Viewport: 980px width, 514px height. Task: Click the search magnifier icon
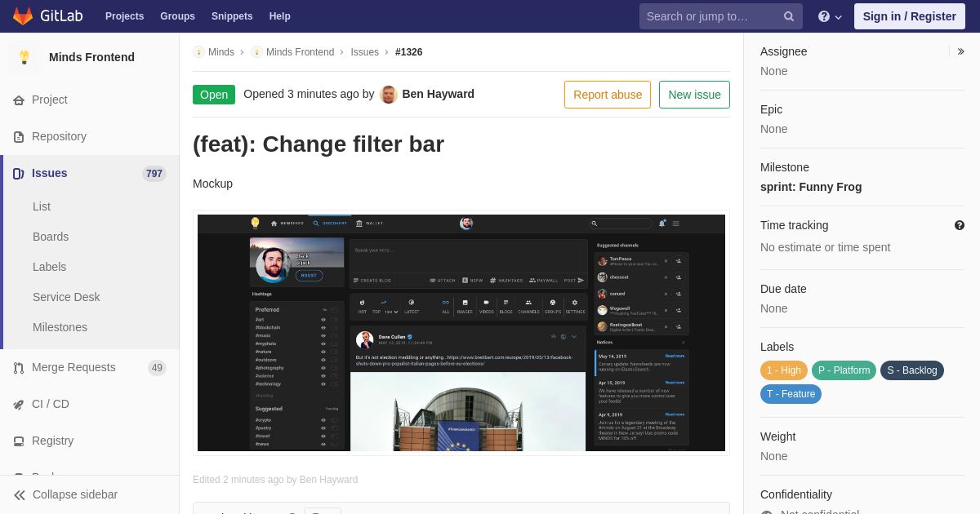[x=789, y=16]
